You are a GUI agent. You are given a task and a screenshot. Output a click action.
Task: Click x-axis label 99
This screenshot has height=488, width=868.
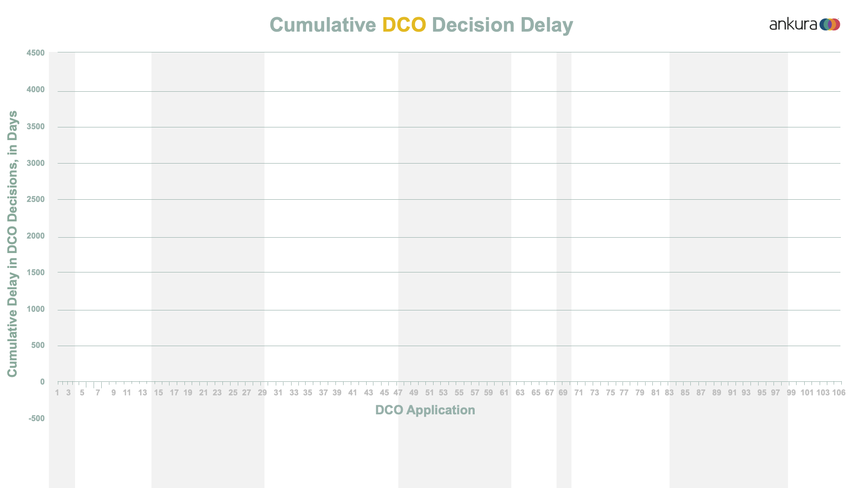tap(791, 393)
